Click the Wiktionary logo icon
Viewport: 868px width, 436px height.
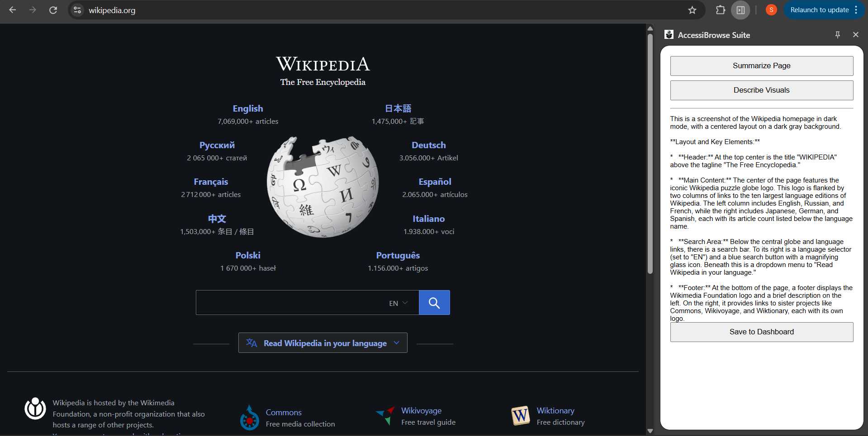(521, 416)
